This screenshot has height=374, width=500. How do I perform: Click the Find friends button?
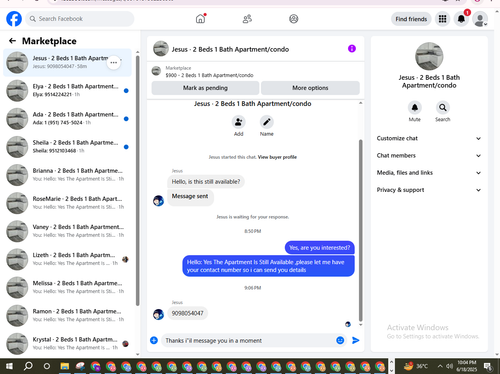411,19
